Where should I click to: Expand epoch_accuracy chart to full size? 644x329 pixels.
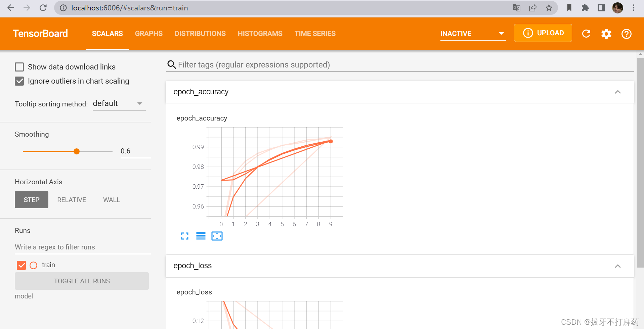point(185,236)
